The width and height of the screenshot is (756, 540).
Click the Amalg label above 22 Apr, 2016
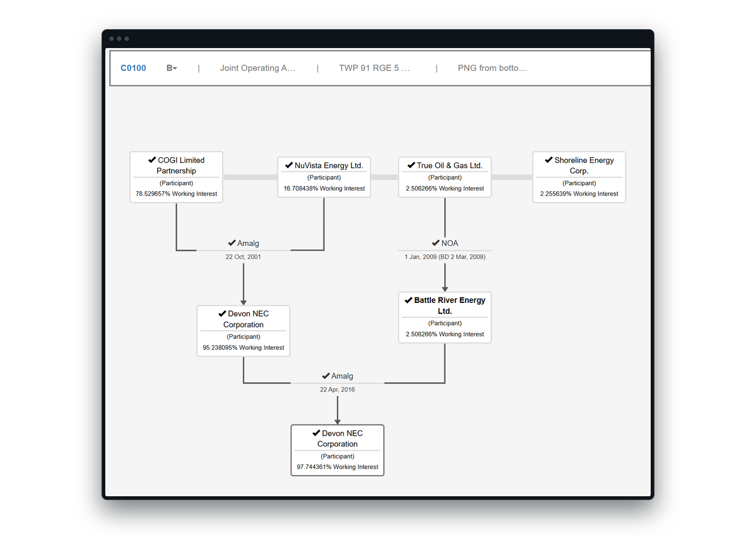tap(342, 376)
